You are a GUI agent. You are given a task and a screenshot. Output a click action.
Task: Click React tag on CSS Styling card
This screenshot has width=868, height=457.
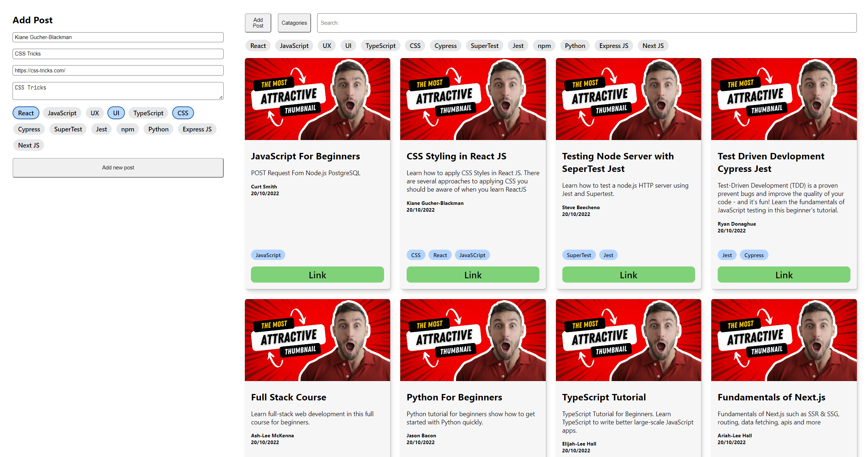click(440, 255)
